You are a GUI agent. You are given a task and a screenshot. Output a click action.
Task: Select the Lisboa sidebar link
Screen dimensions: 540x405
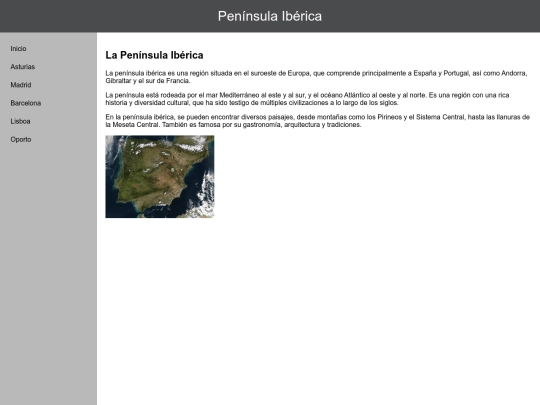tap(20, 121)
